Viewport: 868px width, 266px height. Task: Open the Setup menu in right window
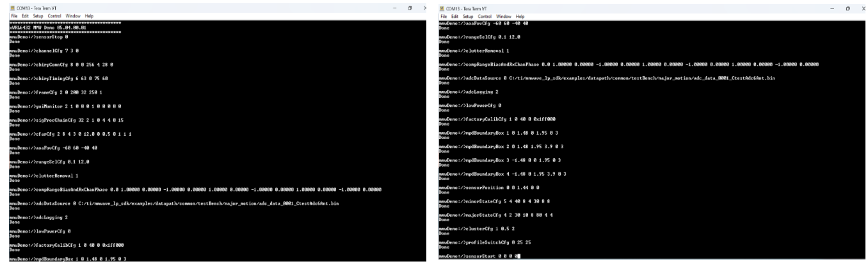click(469, 17)
